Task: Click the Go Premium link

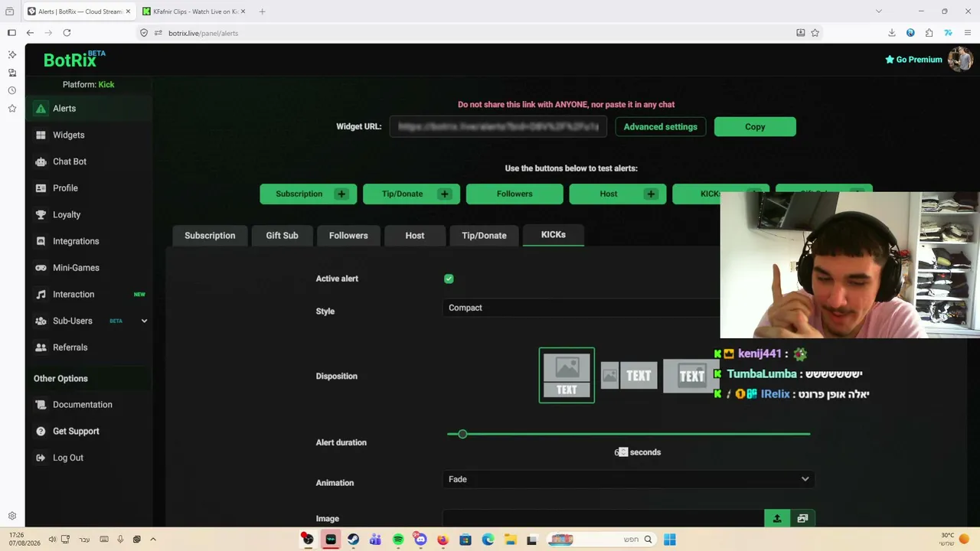Action: click(913, 60)
